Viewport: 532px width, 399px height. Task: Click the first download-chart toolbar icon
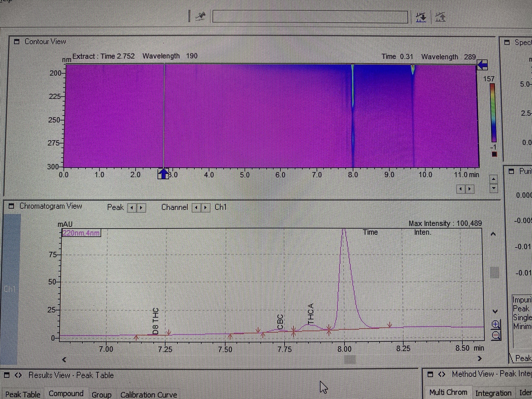point(421,17)
